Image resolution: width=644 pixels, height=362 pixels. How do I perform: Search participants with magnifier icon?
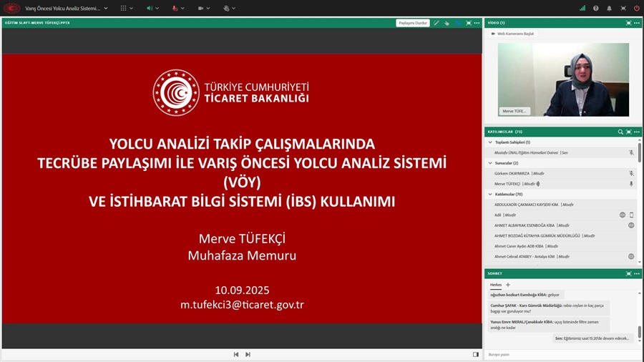(x=620, y=132)
